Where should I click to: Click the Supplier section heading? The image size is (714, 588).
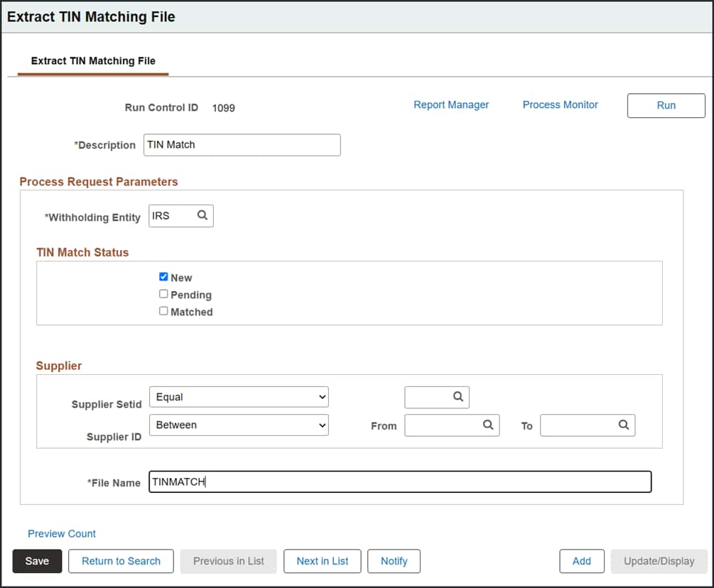point(59,366)
